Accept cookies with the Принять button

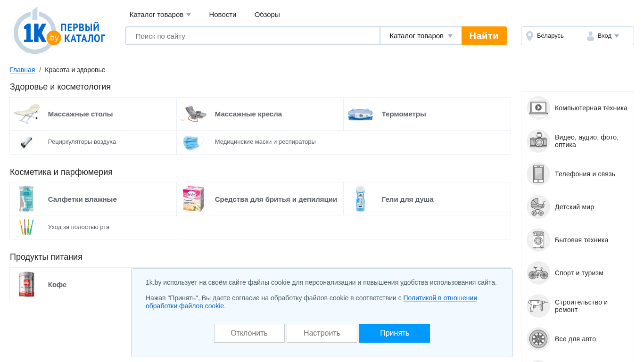point(395,333)
